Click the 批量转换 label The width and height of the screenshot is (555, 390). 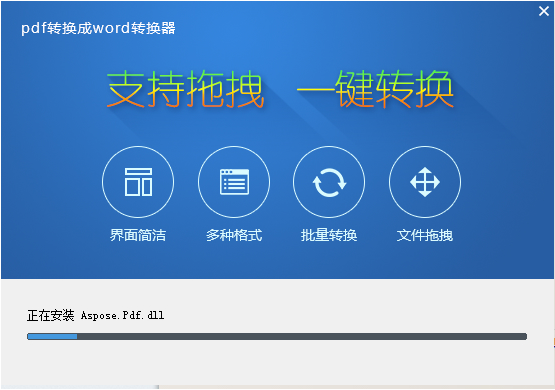[329, 235]
